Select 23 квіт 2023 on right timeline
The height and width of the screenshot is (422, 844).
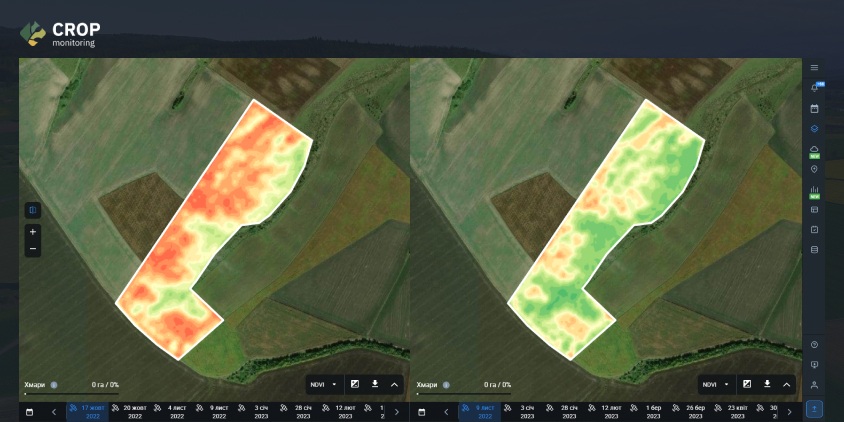point(732,412)
